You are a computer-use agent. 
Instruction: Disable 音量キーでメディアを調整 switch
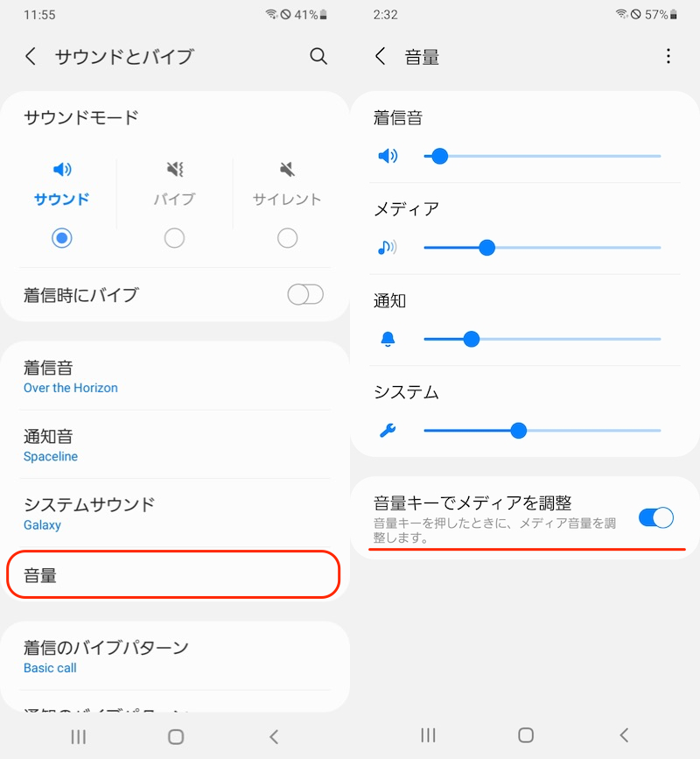655,517
